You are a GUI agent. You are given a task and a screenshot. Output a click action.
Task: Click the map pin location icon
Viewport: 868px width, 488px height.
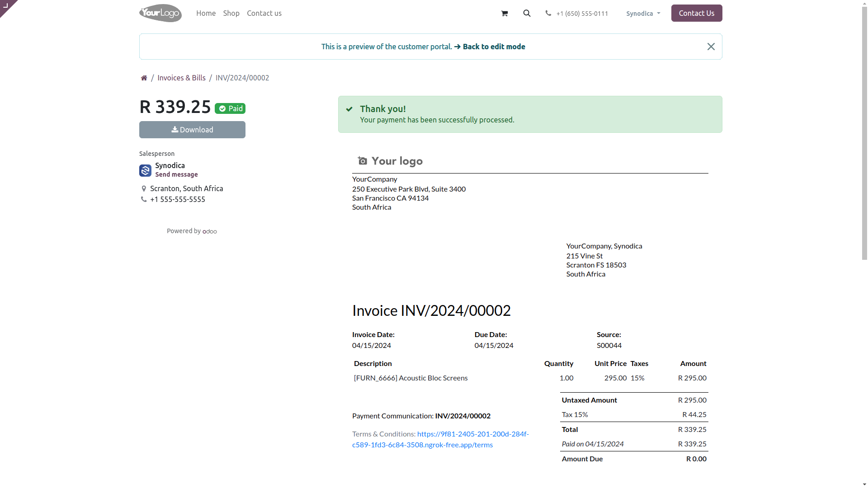pyautogui.click(x=144, y=188)
